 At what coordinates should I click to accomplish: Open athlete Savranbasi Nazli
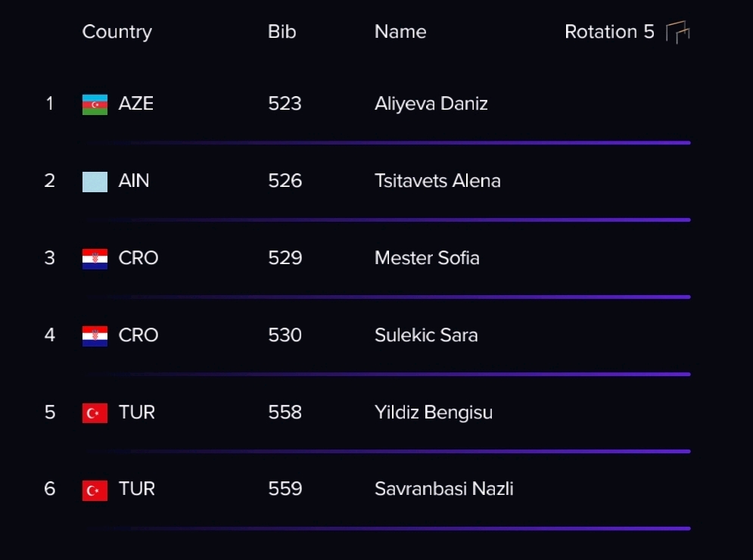[443, 489]
